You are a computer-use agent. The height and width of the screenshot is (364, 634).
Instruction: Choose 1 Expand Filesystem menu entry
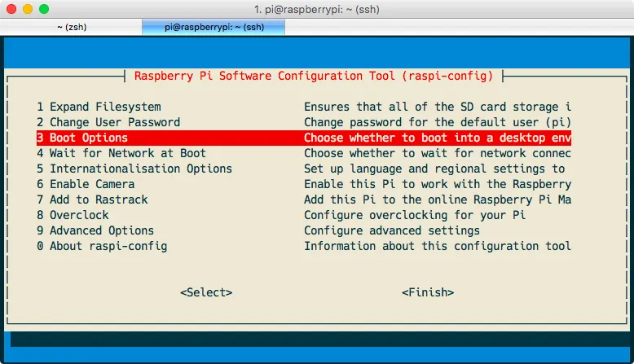[99, 107]
